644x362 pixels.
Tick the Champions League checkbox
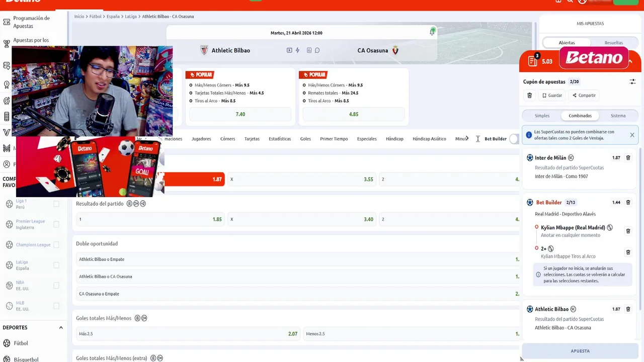tap(56, 245)
